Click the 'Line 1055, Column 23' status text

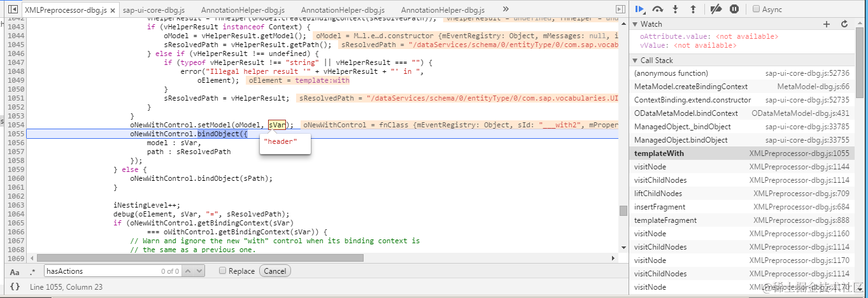pos(66,287)
